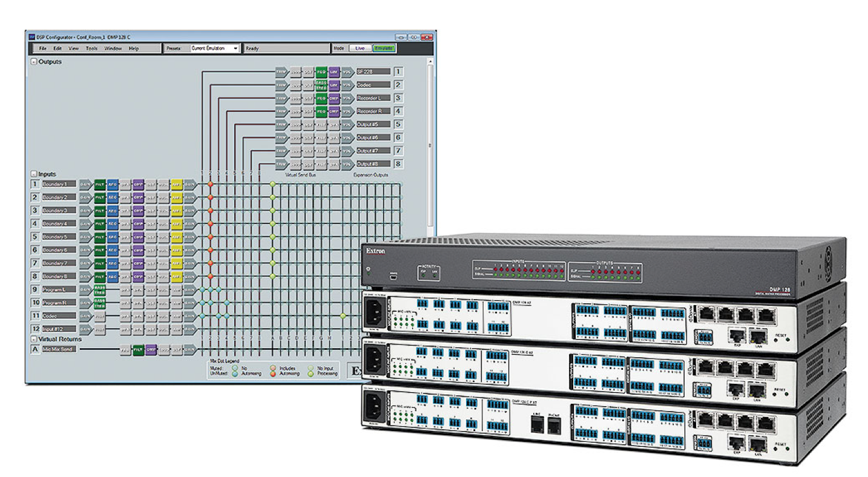Viewport: 868px width, 477px height.
Task: Open the purple LIM block on output 1
Action: click(334, 71)
